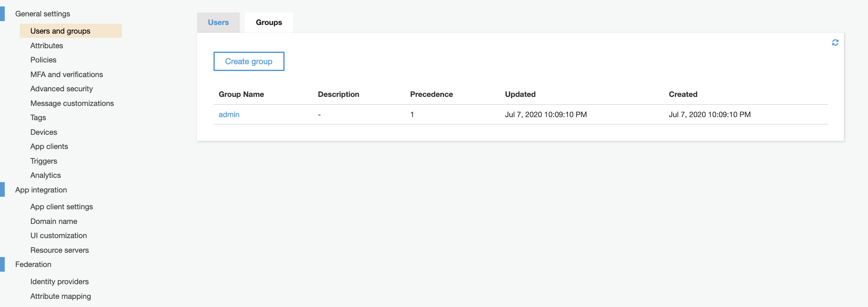Open App client settings
The width and height of the screenshot is (868, 307).
pyautogui.click(x=62, y=207)
